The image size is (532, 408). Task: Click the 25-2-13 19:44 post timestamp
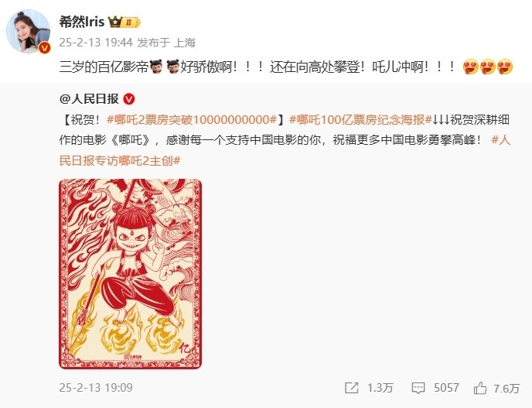tap(96, 43)
